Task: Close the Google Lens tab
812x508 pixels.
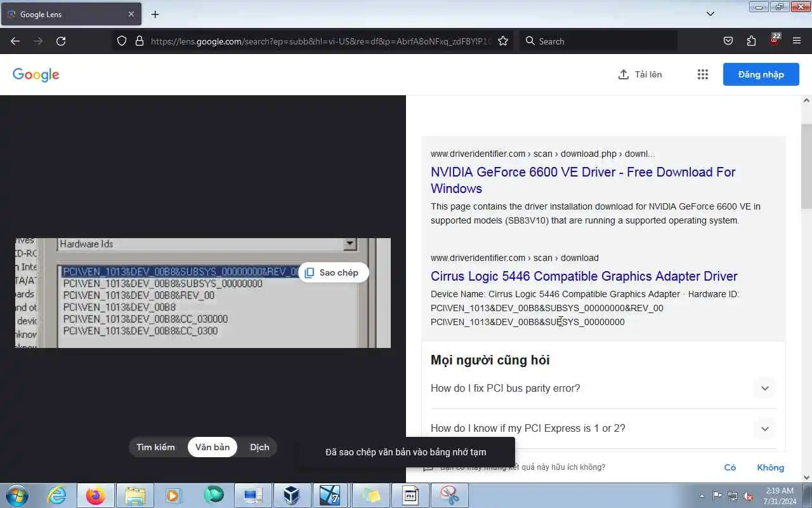Action: tap(131, 14)
